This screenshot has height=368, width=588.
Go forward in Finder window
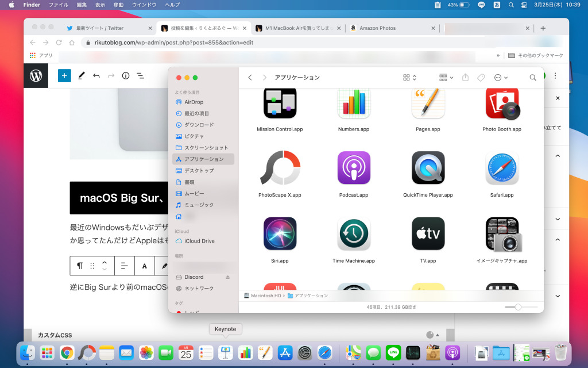pos(264,78)
